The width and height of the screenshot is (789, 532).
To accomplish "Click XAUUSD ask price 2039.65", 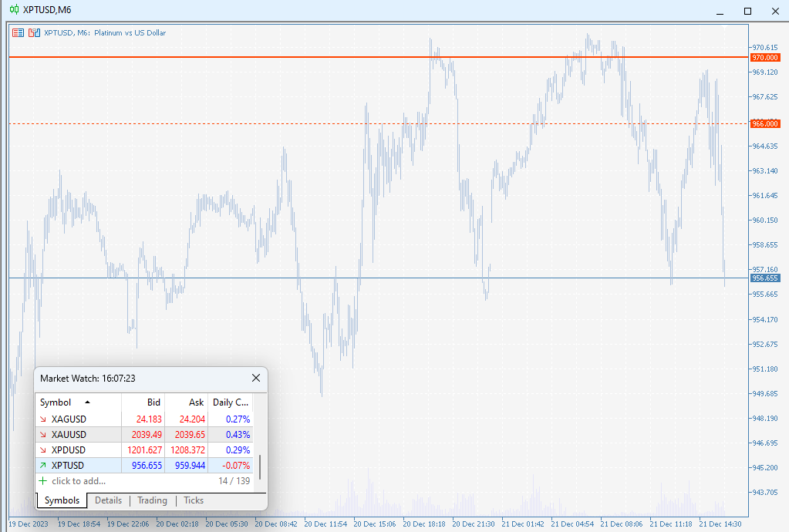I will 190,435.
